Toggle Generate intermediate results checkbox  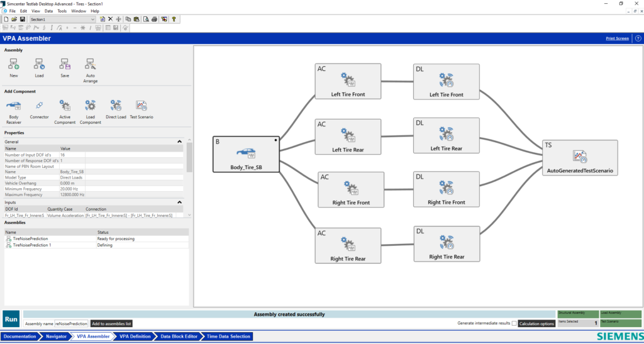click(x=514, y=323)
